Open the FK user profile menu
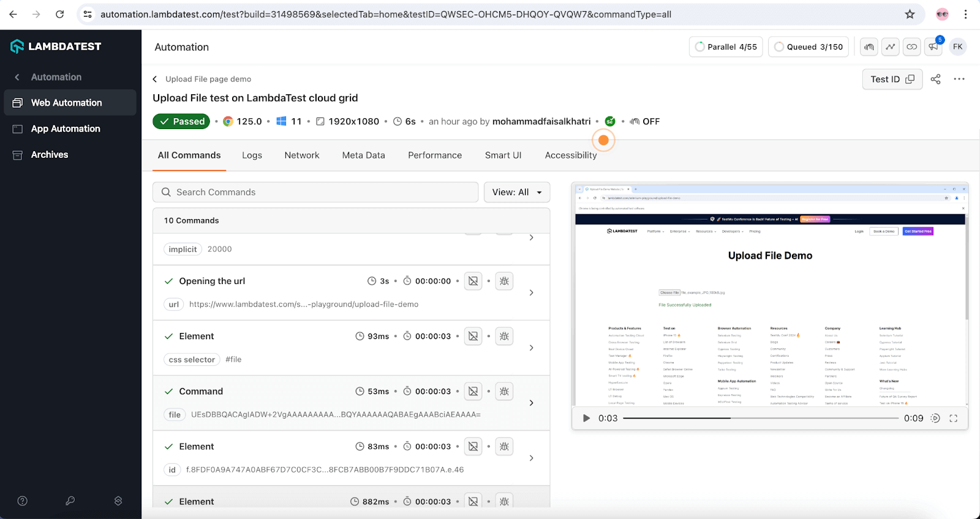This screenshot has height=519, width=980. 958,47
